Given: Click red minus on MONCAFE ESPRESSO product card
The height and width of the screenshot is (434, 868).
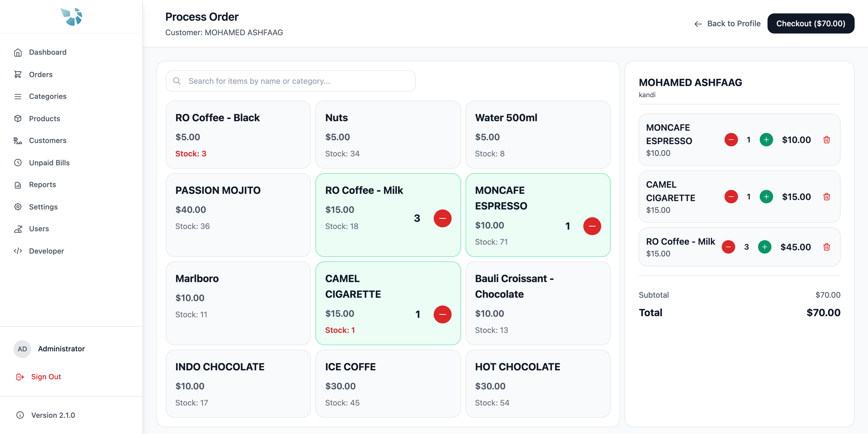Looking at the screenshot, I should pos(592,226).
